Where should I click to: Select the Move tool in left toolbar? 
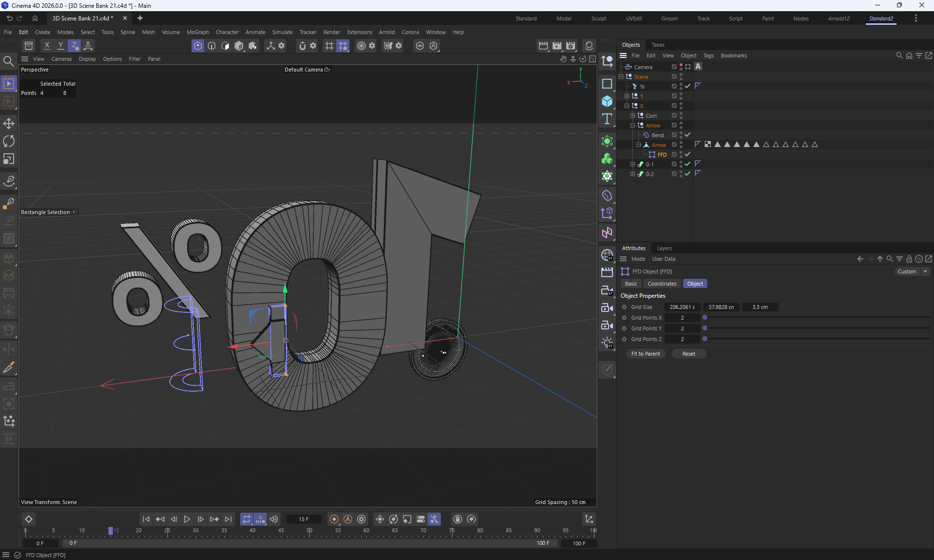9,123
